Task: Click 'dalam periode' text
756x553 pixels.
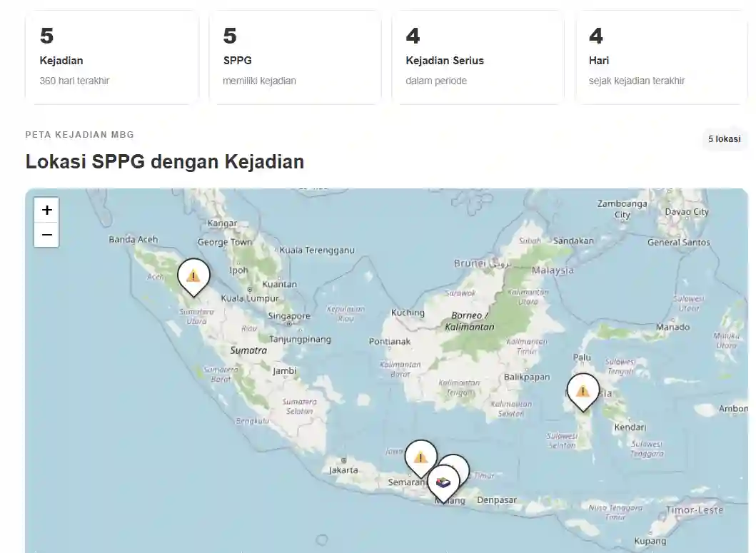Action: coord(436,81)
